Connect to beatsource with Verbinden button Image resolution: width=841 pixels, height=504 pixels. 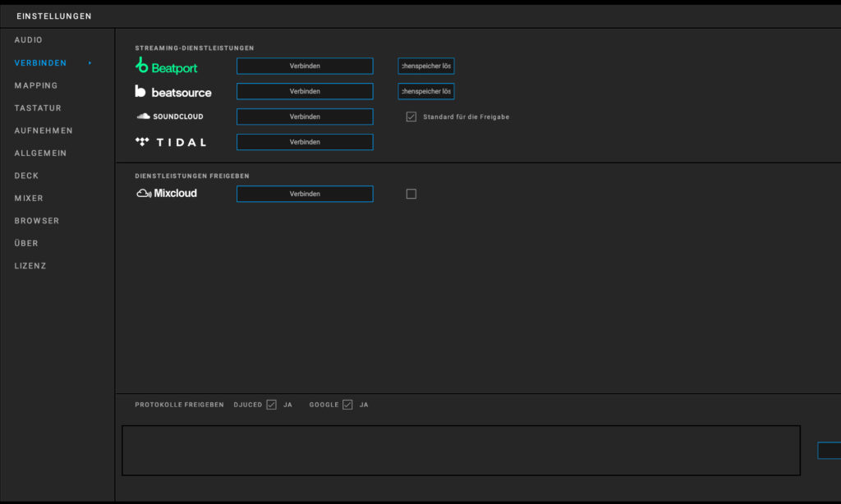coord(305,91)
